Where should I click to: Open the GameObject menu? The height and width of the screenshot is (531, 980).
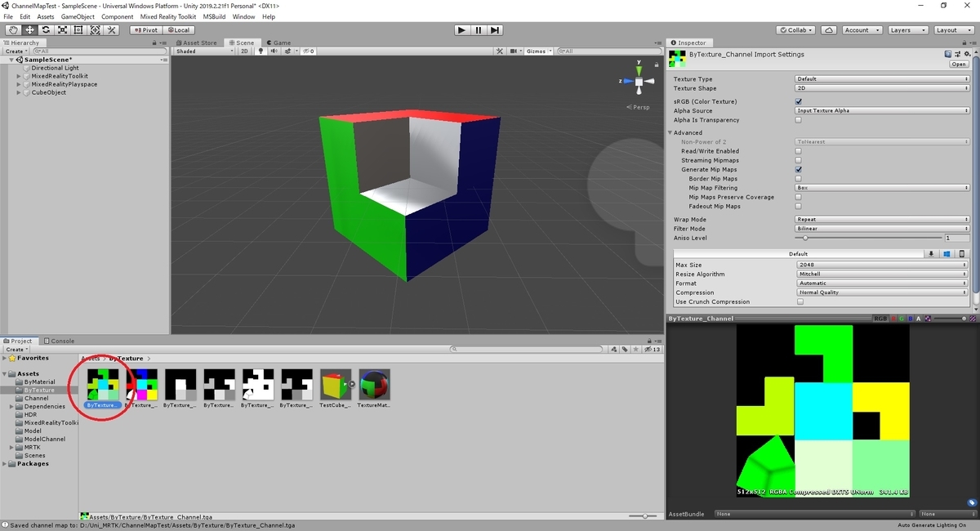(x=78, y=16)
